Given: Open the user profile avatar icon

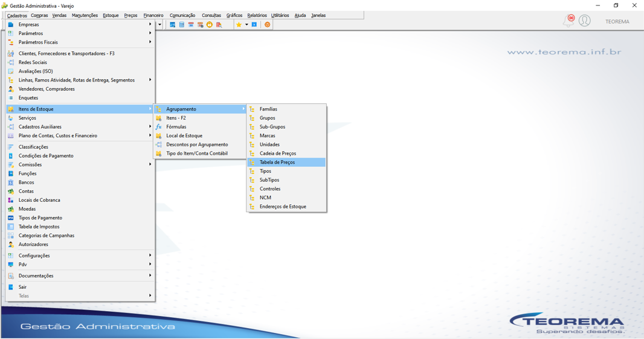Looking at the screenshot, I should (x=584, y=21).
